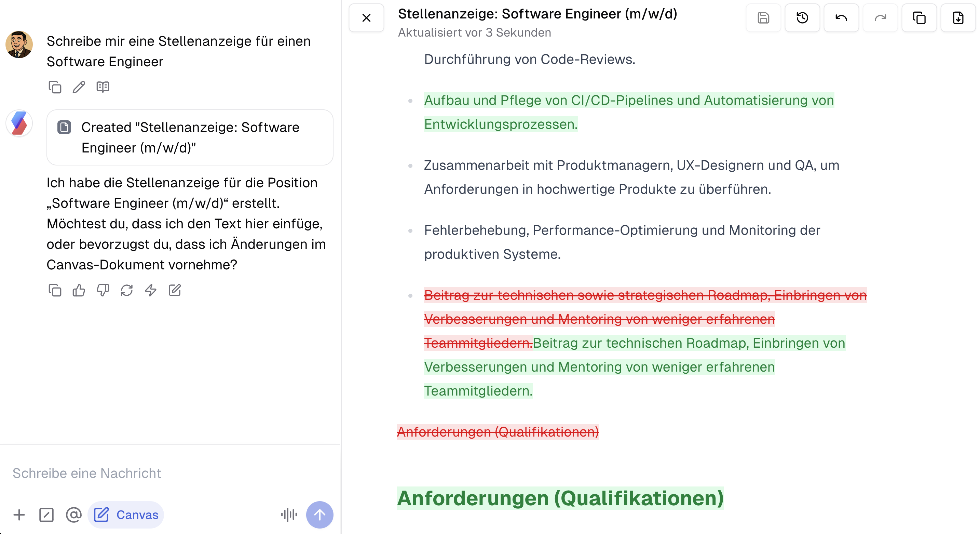This screenshot has height=534, width=980.
Task: Give the response a thumbs down
Action: click(x=103, y=290)
